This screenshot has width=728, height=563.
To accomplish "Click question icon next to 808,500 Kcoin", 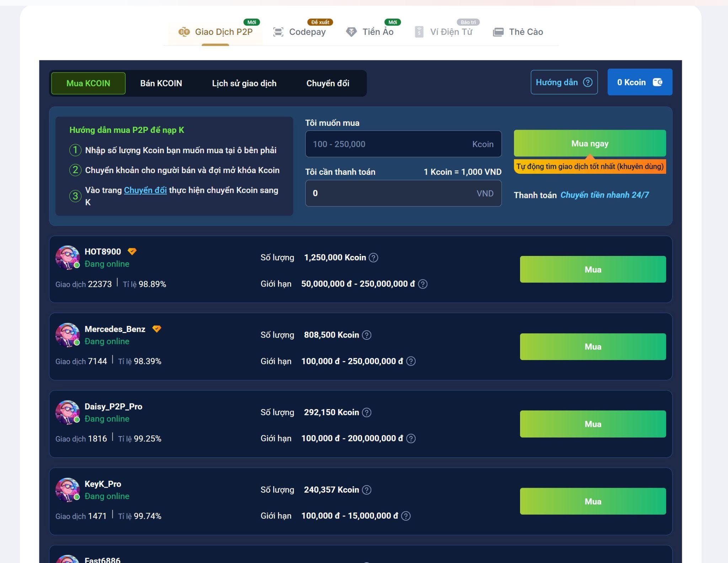I will coord(366,335).
